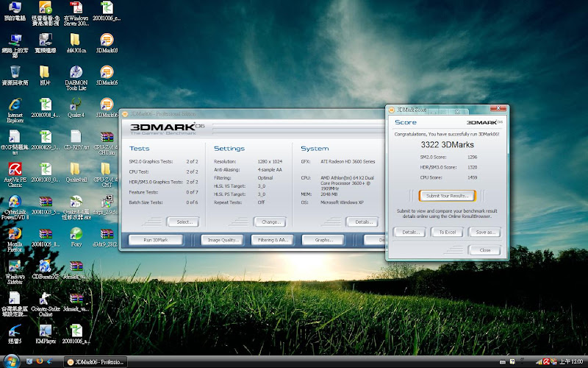Open the Internet Explorer desktop icon
Image resolution: width=588 pixels, height=368 pixels.
click(x=14, y=105)
